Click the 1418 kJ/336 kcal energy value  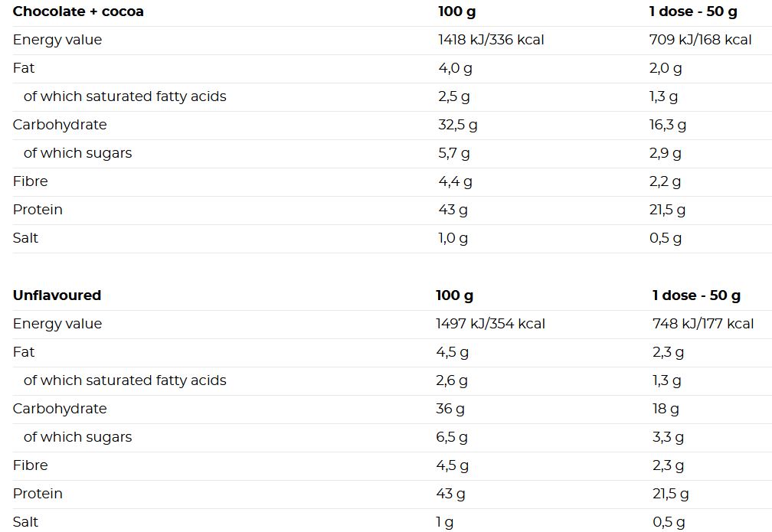[x=491, y=40]
